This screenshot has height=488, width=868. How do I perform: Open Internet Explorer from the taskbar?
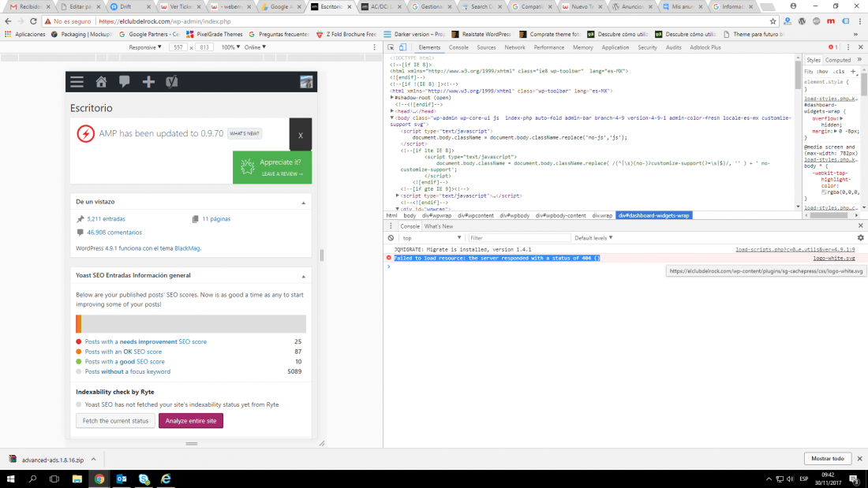coord(166,479)
